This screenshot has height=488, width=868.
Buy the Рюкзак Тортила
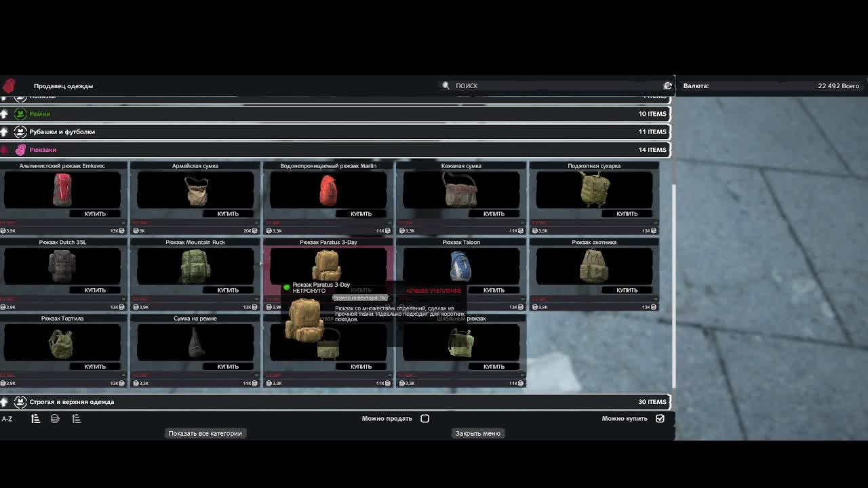95,367
